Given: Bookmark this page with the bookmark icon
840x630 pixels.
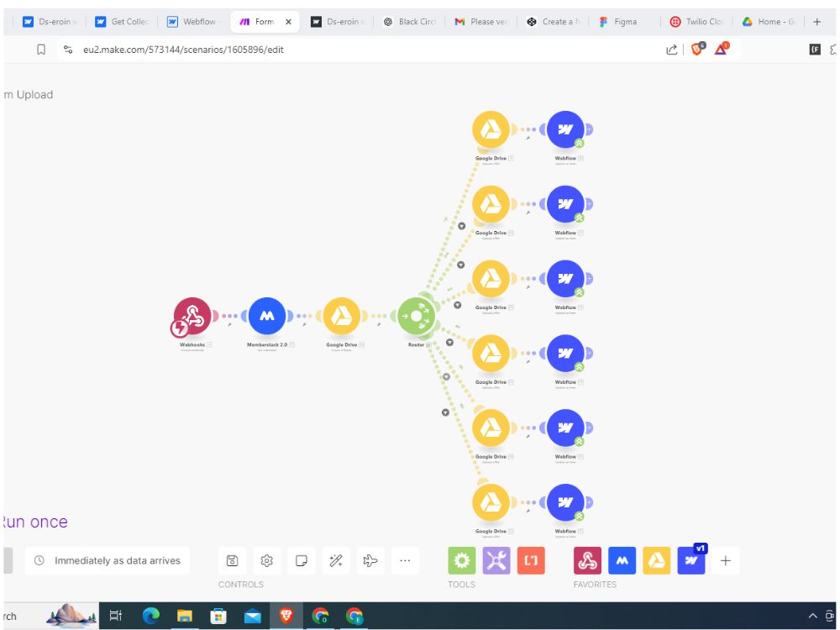Looking at the screenshot, I should point(40,50).
